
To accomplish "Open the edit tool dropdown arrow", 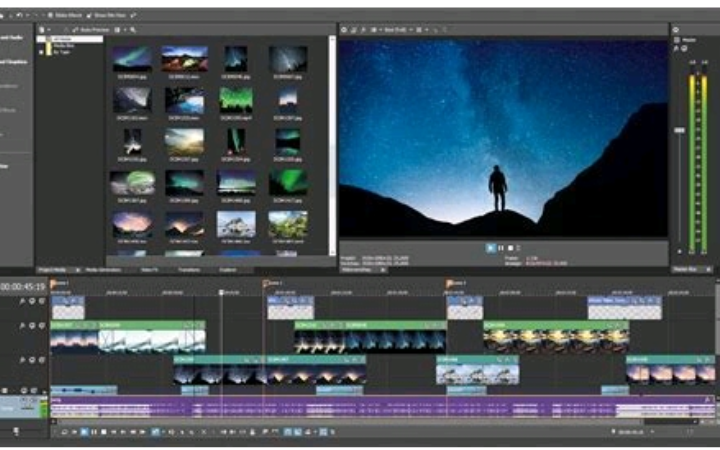I will [164, 432].
